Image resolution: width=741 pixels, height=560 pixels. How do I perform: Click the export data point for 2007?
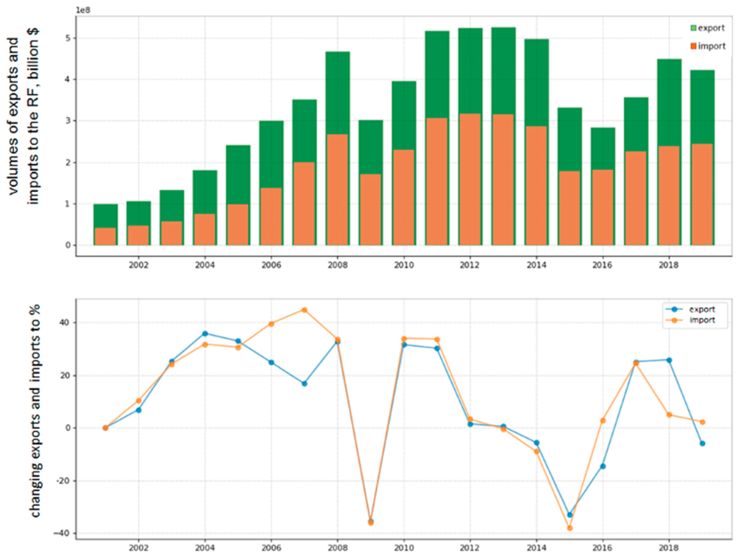(304, 383)
